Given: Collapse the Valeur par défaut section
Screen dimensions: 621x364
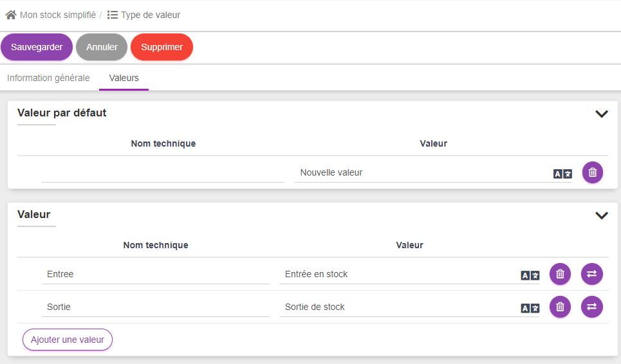Looking at the screenshot, I should [x=602, y=114].
